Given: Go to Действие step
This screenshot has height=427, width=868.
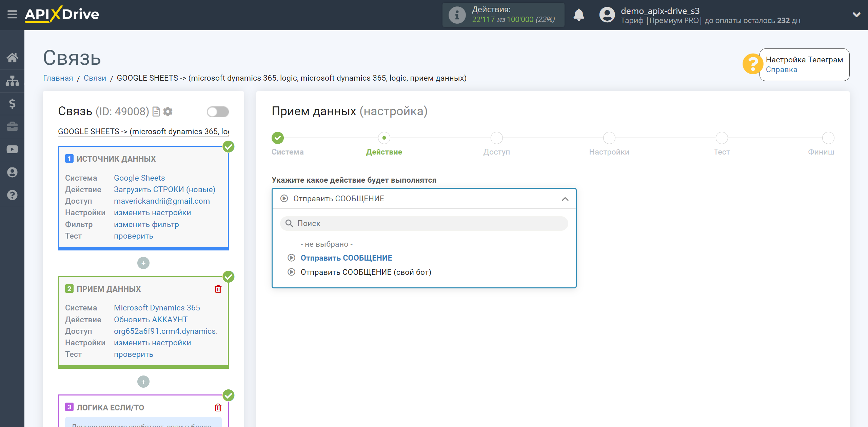Looking at the screenshot, I should pos(384,138).
